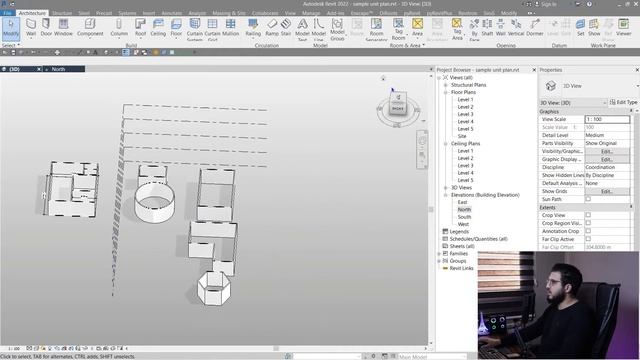
Task: Enable Far Clip Active checkbox
Action: tap(588, 239)
